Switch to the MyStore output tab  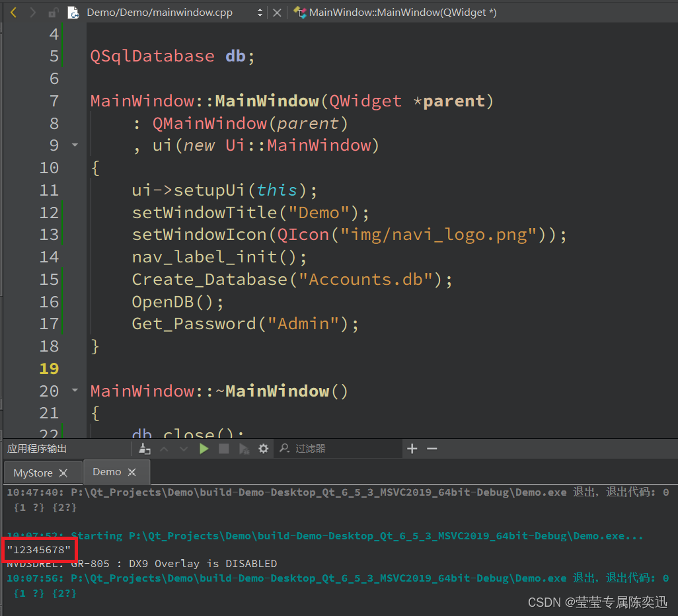(x=33, y=473)
